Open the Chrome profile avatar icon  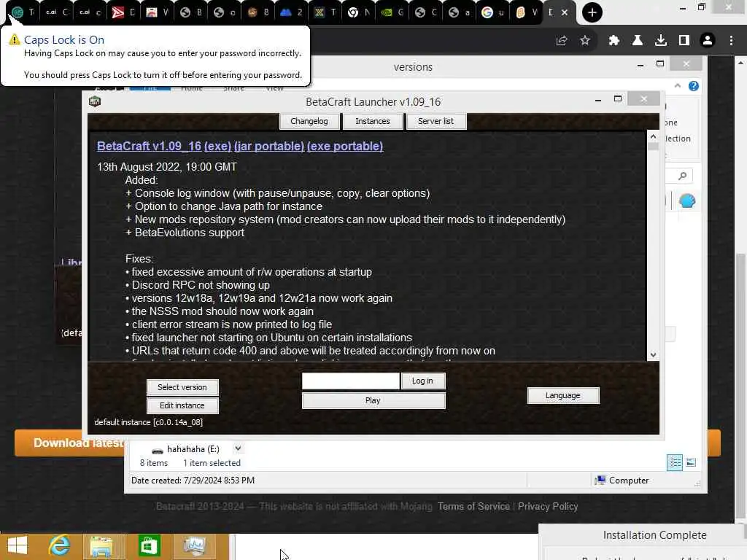pyautogui.click(x=708, y=41)
